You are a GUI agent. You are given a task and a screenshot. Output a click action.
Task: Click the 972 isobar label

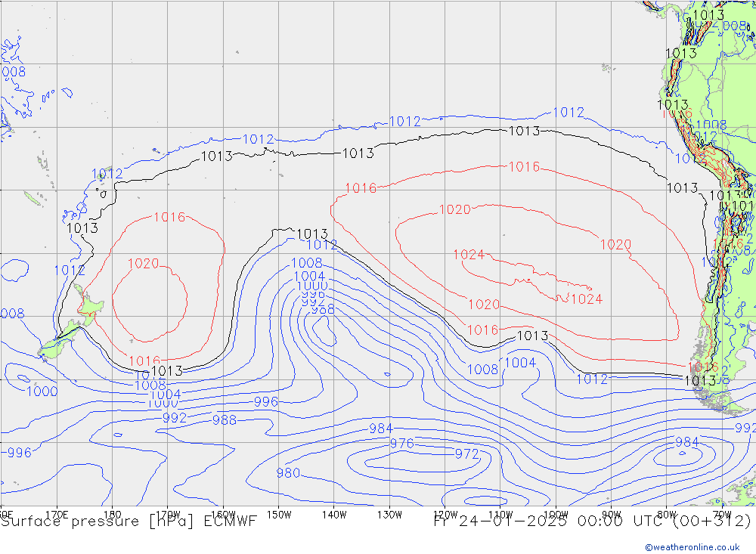[466, 453]
